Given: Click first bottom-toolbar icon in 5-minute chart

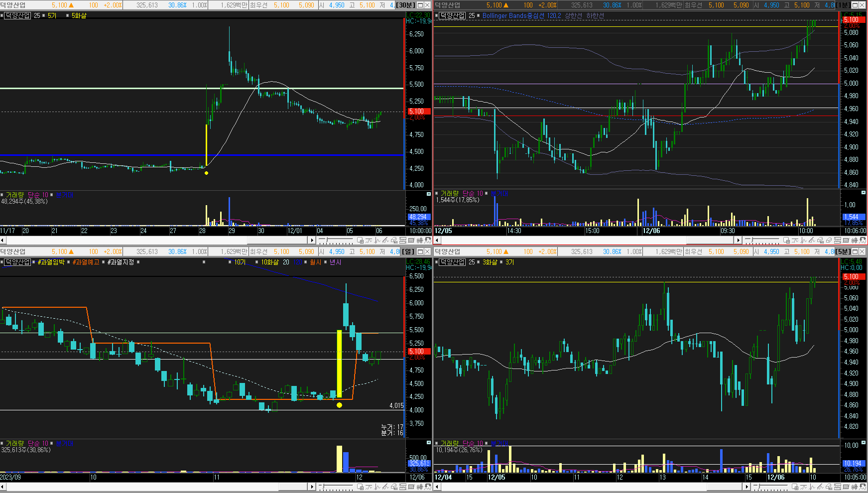Looking at the screenshot, I should tap(795, 487).
